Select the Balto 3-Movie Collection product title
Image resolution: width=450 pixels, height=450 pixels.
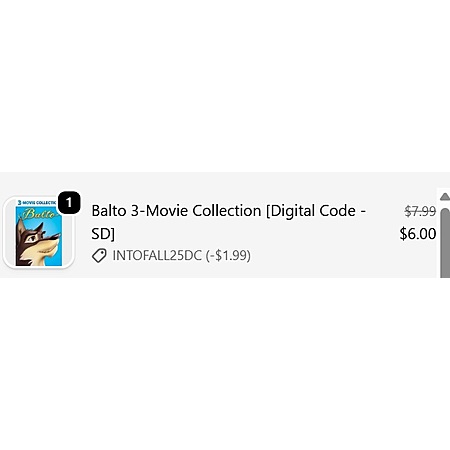229,222
